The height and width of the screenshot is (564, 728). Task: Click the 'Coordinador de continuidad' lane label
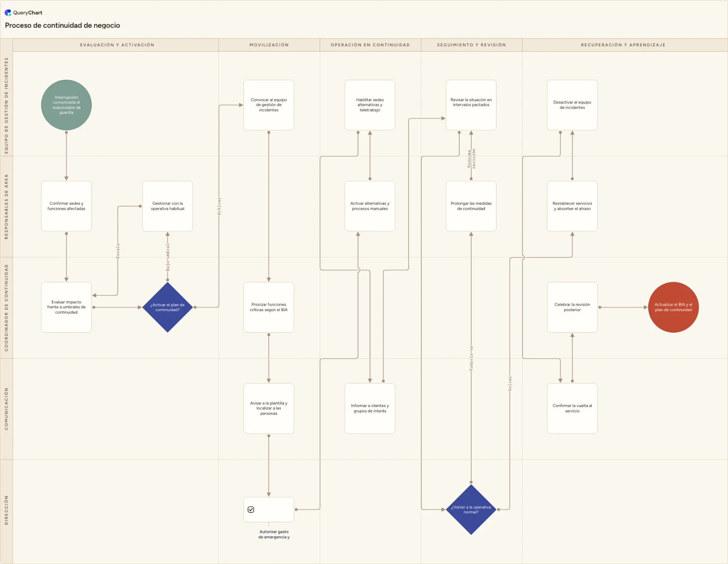click(x=6, y=308)
